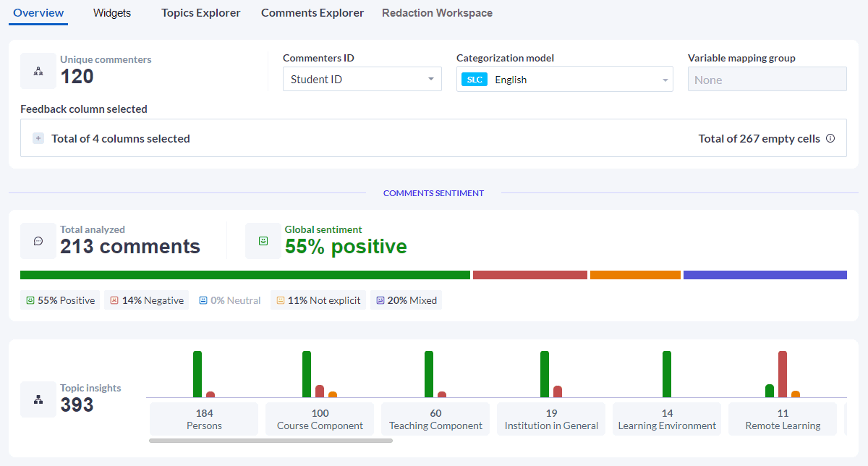
Task: Click the total analyzed comments icon
Action: click(38, 241)
